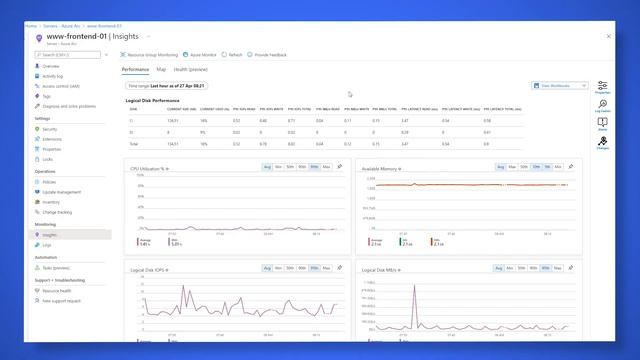The image size is (640, 360).
Task: Open Activity log in the sidebar
Action: click(52, 76)
